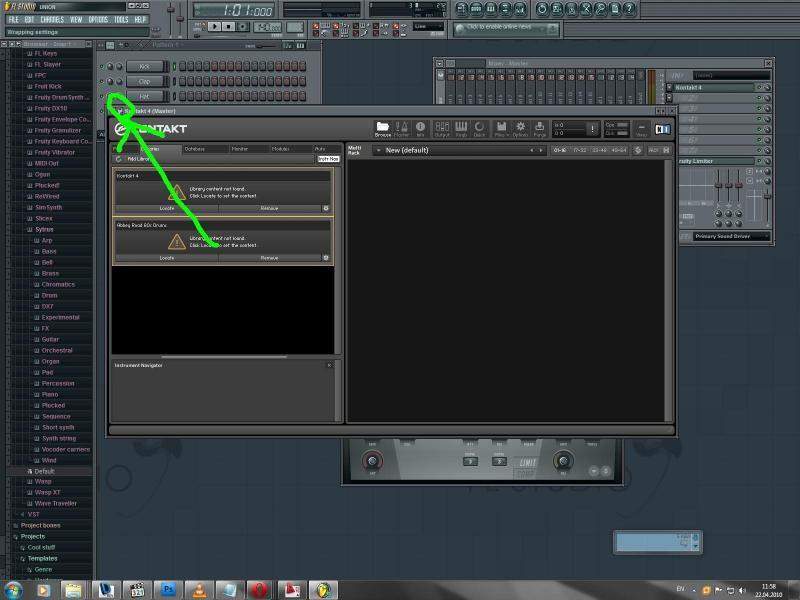Open the FILE menu
Viewport: 800px width, 600px height.
[x=13, y=19]
